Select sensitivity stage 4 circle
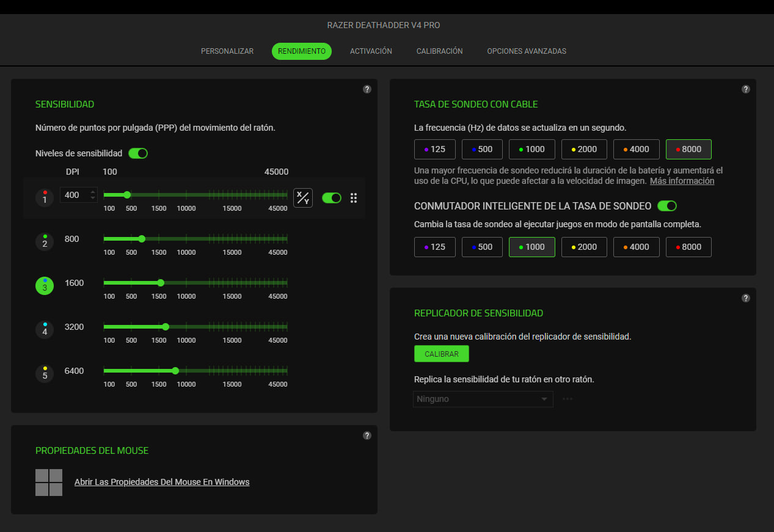Image resolution: width=774 pixels, height=532 pixels. [x=45, y=330]
